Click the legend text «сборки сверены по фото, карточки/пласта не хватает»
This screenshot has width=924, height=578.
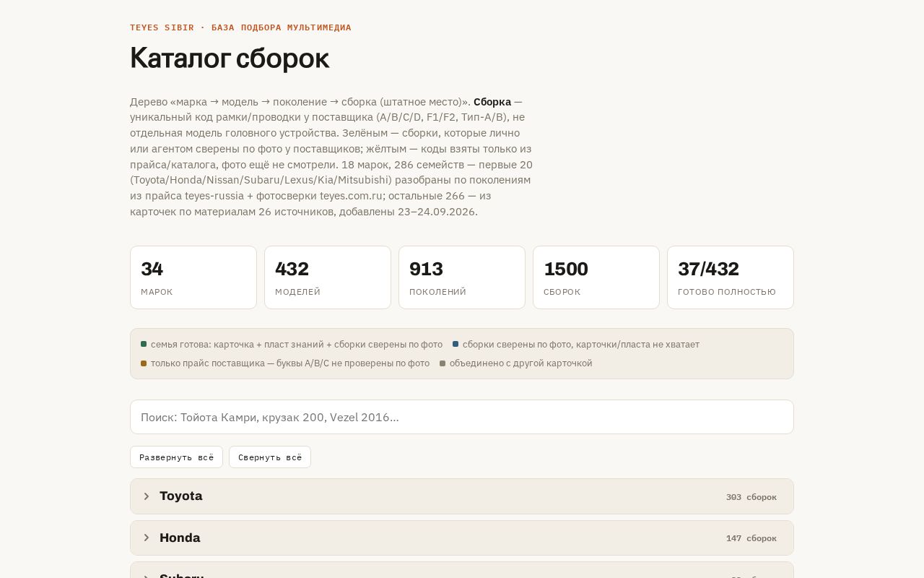pos(581,345)
